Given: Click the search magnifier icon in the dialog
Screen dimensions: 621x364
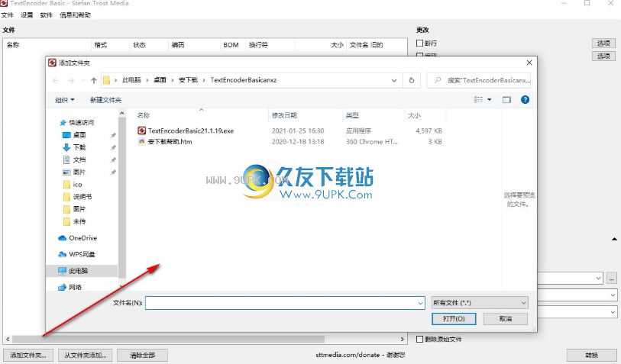Looking at the screenshot, I should tap(437, 80).
